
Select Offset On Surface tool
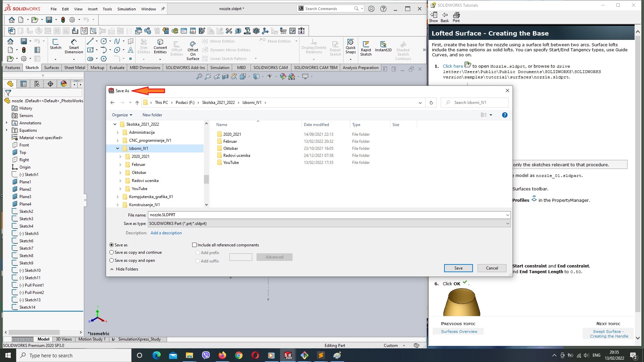tap(193, 50)
